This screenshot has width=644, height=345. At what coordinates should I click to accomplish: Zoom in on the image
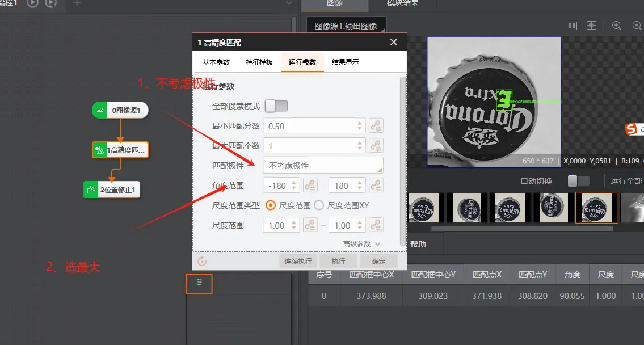click(x=617, y=26)
